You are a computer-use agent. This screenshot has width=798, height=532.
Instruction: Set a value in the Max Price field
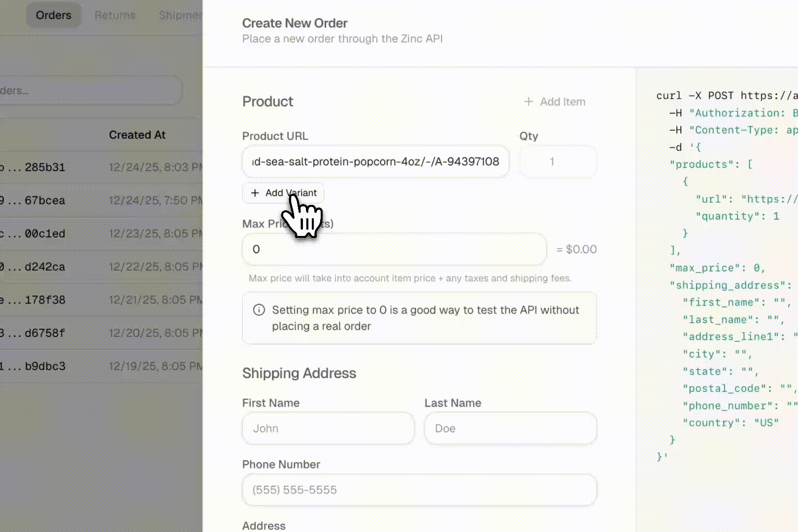coord(394,249)
